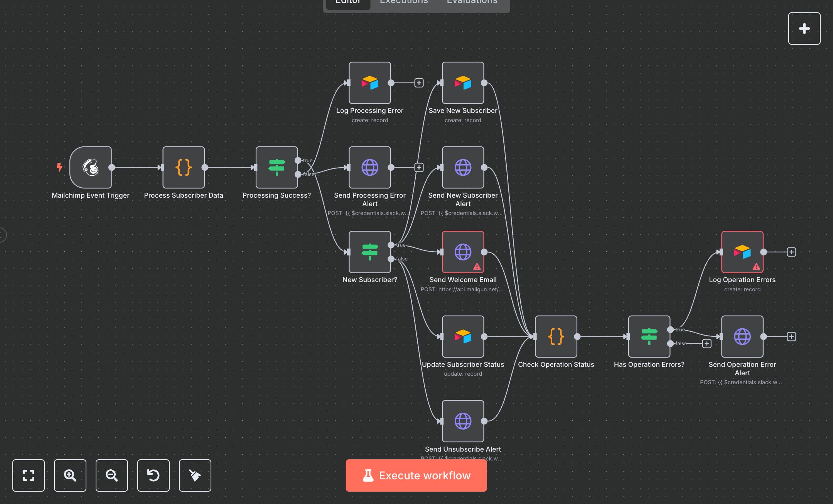Viewport: 833px width, 504px height.
Task: Click the Update Subscriber Status node
Action: [463, 336]
